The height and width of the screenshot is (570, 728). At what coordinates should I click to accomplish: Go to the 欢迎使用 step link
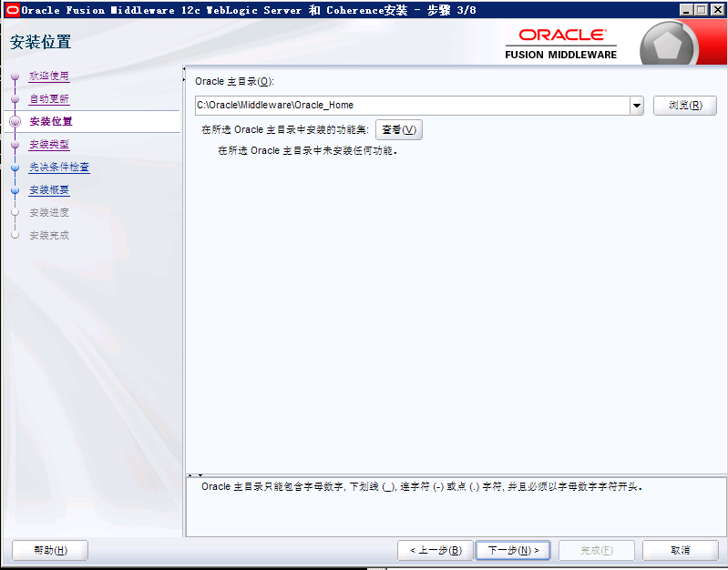pyautogui.click(x=49, y=76)
